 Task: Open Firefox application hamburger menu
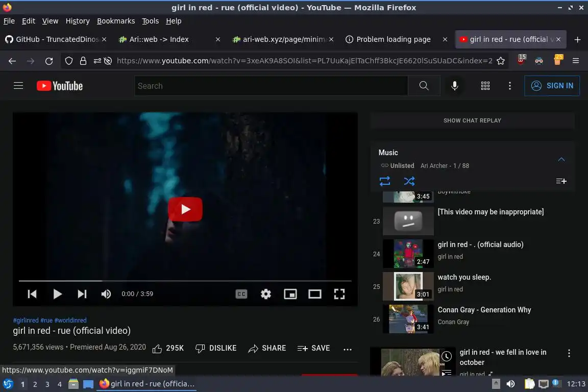pyautogui.click(x=576, y=61)
